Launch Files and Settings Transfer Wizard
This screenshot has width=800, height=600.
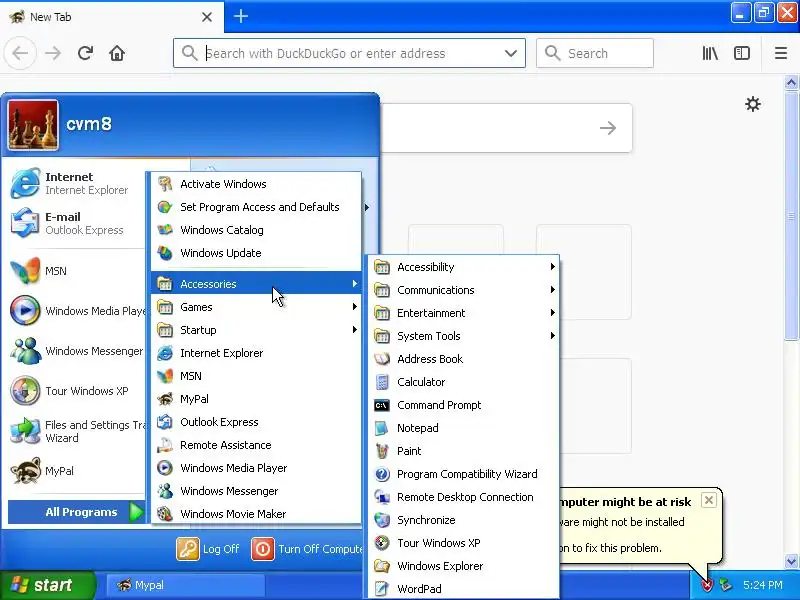pyautogui.click(x=76, y=431)
